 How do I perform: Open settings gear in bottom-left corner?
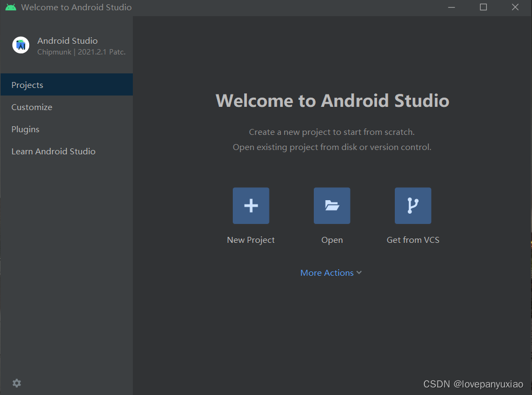[17, 383]
